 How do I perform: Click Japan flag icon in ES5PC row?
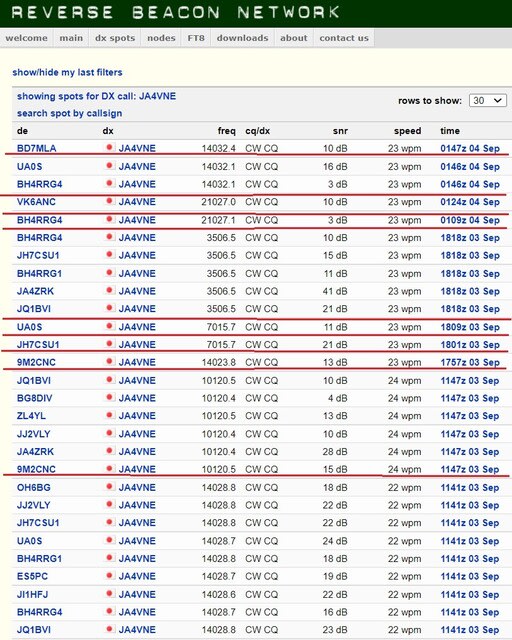pos(109,576)
